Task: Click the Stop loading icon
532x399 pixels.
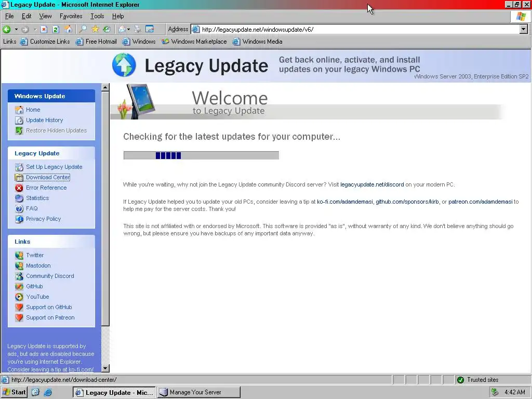Action: (x=44, y=30)
